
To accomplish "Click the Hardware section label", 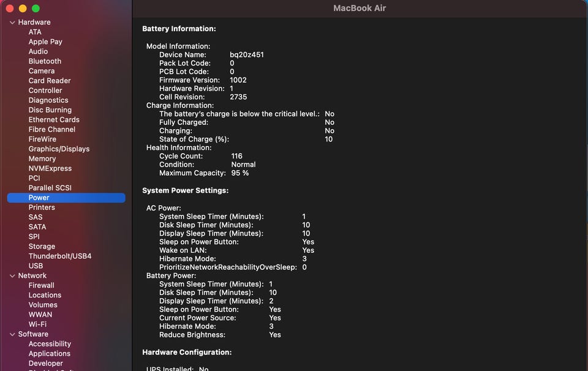I will click(x=34, y=23).
